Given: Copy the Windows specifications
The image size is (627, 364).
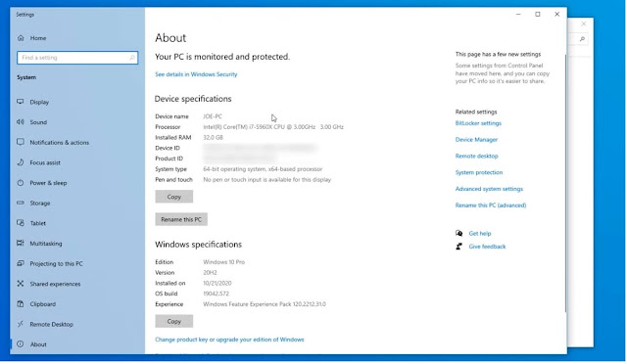Looking at the screenshot, I should (174, 321).
